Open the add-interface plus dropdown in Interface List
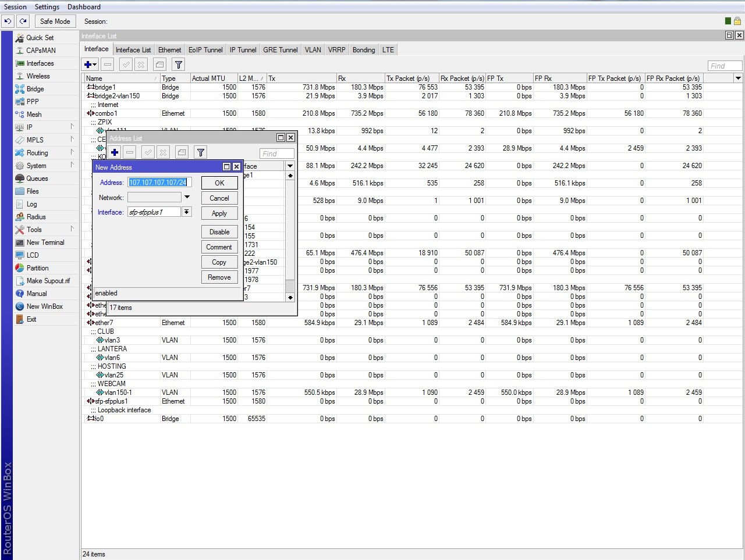Screen dimensions: 745x560 point(90,65)
